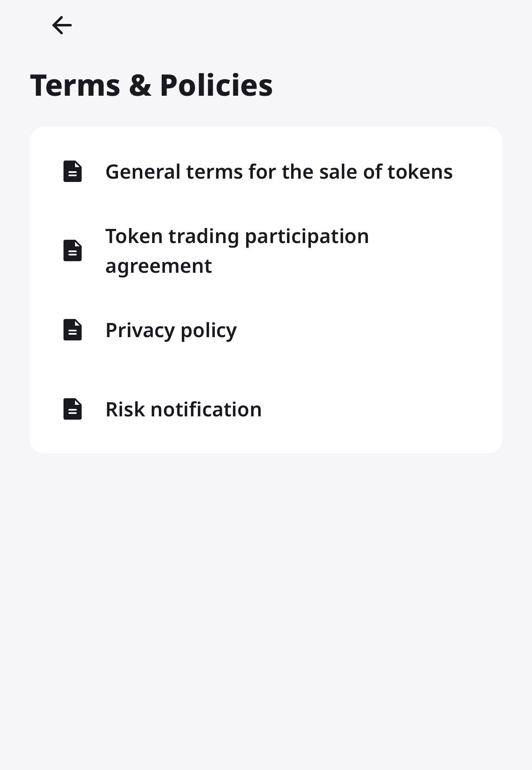Viewport: 532px width, 770px height.
Task: Click the Terms & Policies heading
Action: [151, 85]
